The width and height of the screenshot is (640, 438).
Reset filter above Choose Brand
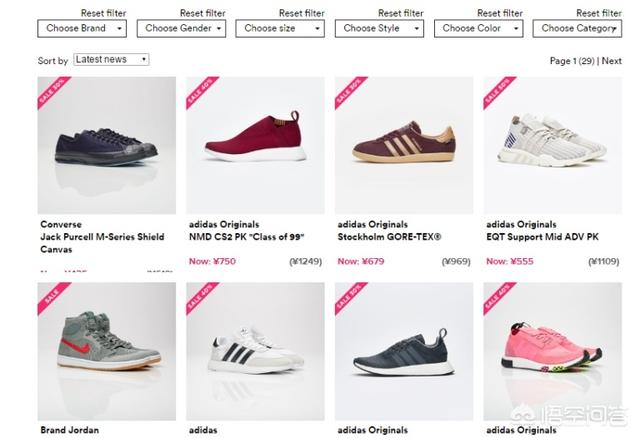(x=103, y=13)
